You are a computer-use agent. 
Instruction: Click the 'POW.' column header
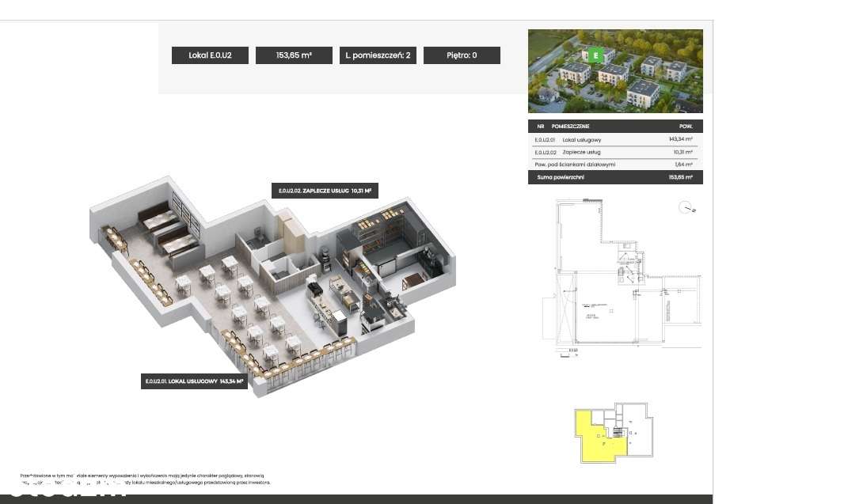click(x=686, y=127)
